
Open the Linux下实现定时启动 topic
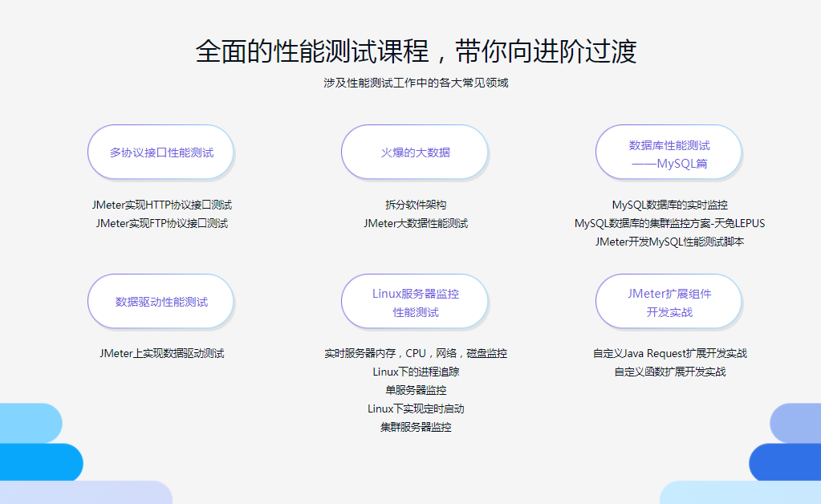tap(415, 408)
